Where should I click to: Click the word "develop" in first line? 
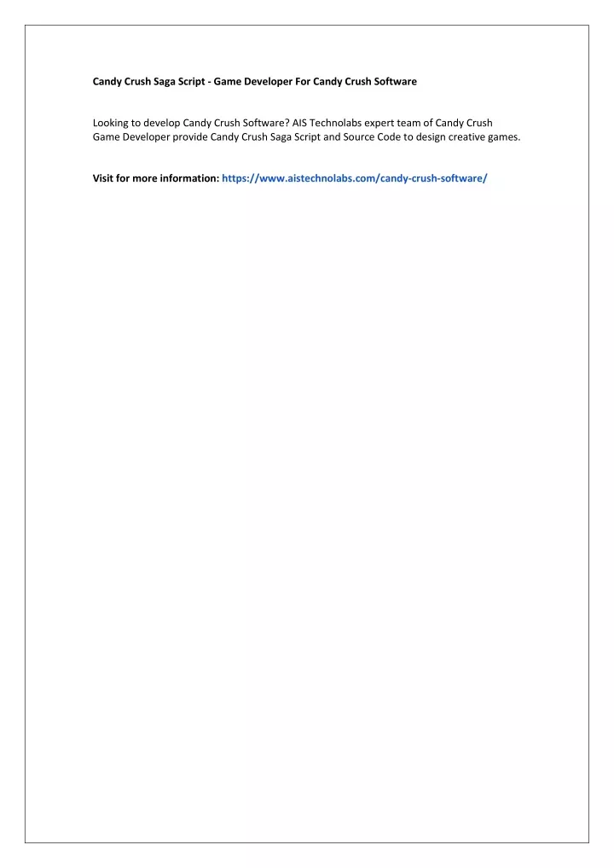point(162,123)
